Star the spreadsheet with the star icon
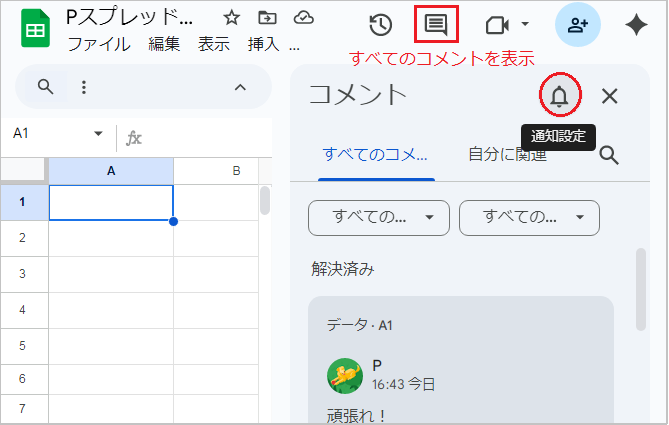The height and width of the screenshot is (425, 669). coord(231,18)
